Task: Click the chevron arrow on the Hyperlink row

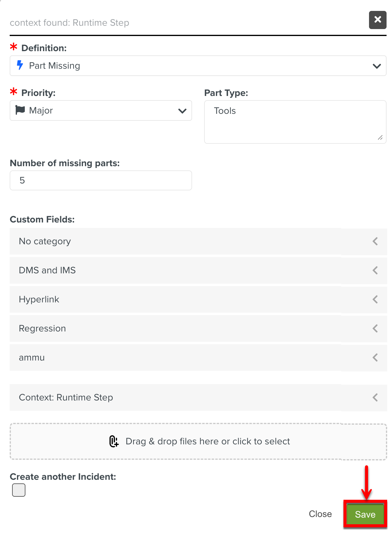Action: (x=375, y=299)
